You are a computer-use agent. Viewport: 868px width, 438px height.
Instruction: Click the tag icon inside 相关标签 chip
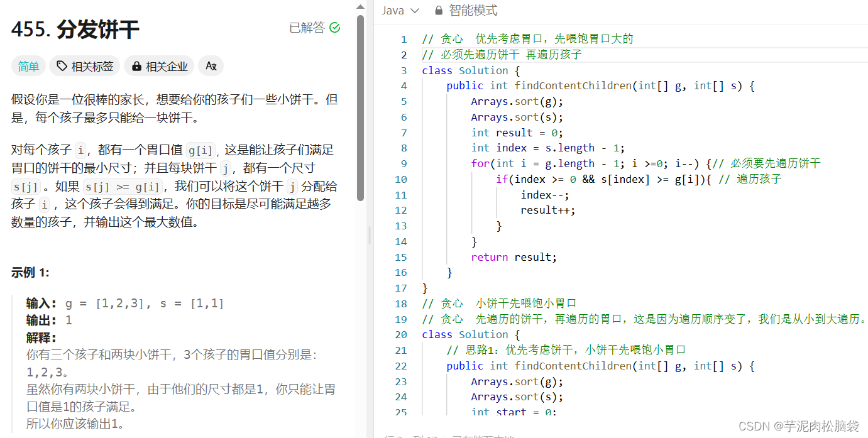tap(61, 66)
